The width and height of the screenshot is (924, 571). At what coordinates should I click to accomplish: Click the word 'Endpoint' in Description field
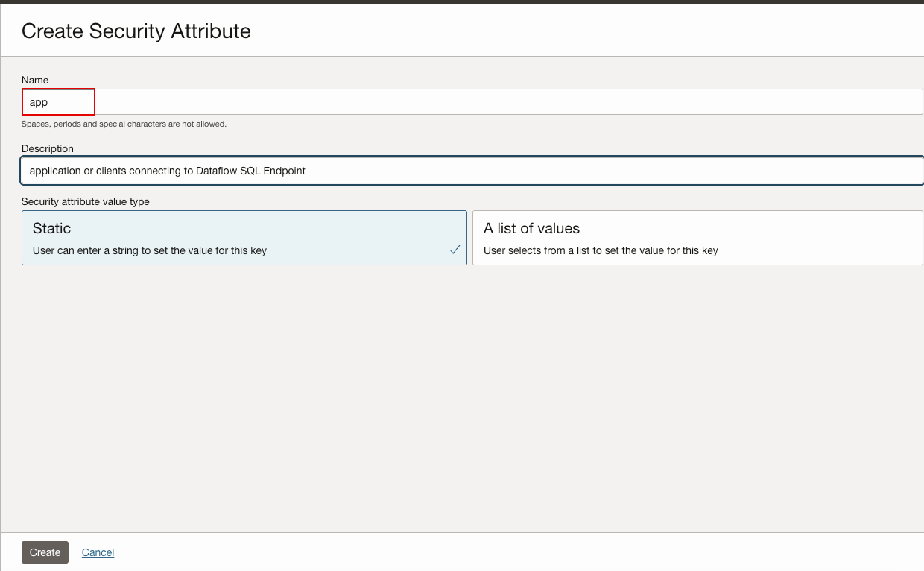pos(285,171)
